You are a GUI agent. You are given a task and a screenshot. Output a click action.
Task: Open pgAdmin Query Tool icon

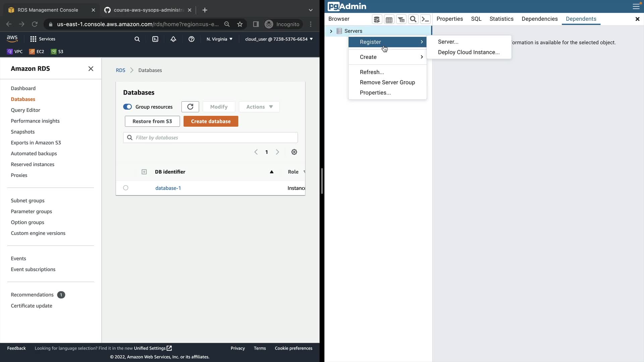pos(377,19)
